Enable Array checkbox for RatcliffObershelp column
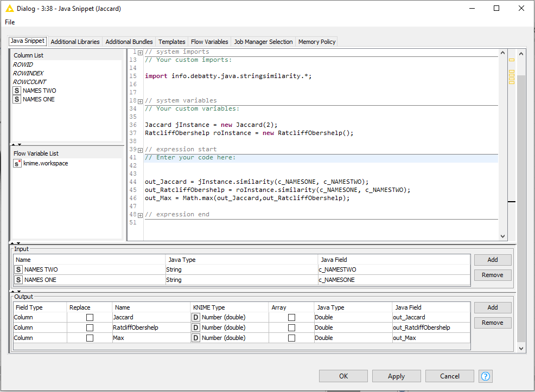This screenshot has width=535, height=392. coord(292,327)
